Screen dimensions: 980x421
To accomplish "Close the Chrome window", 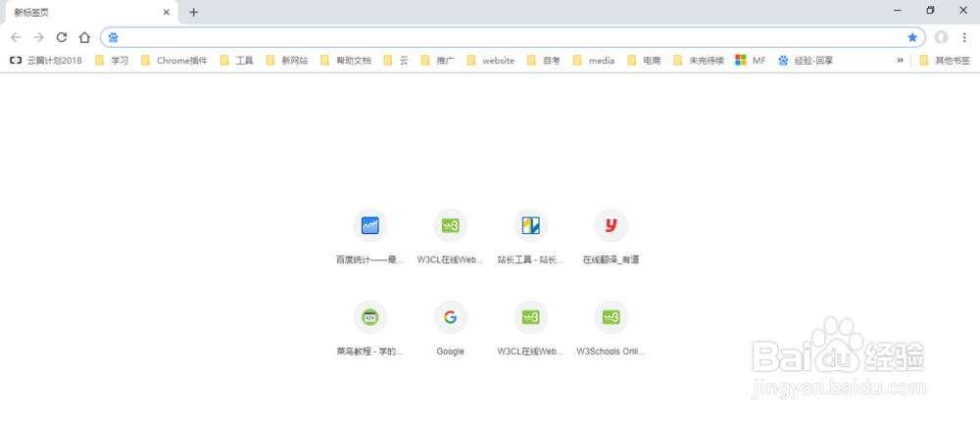I will coord(963,10).
